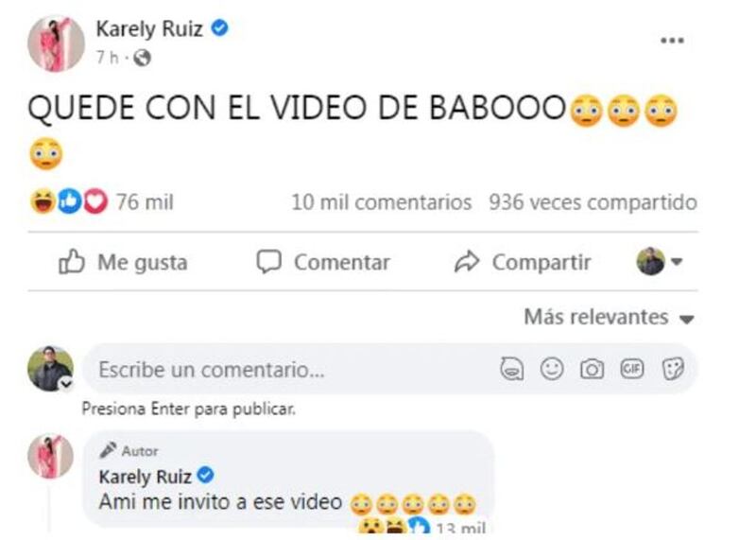756x540 pixels.
Task: View the 936 veces compartido list
Action: [x=593, y=202]
